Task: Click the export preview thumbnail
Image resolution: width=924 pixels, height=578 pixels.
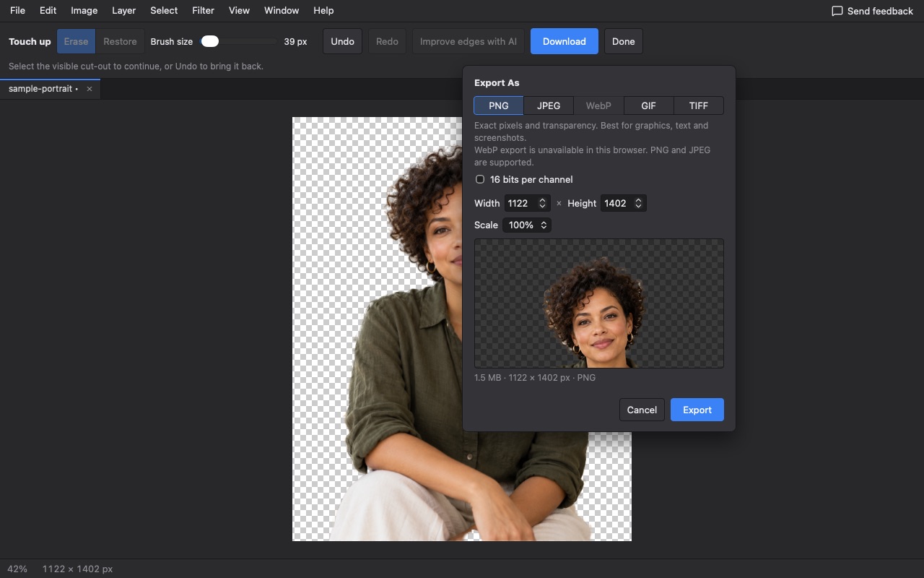Action: (x=599, y=303)
